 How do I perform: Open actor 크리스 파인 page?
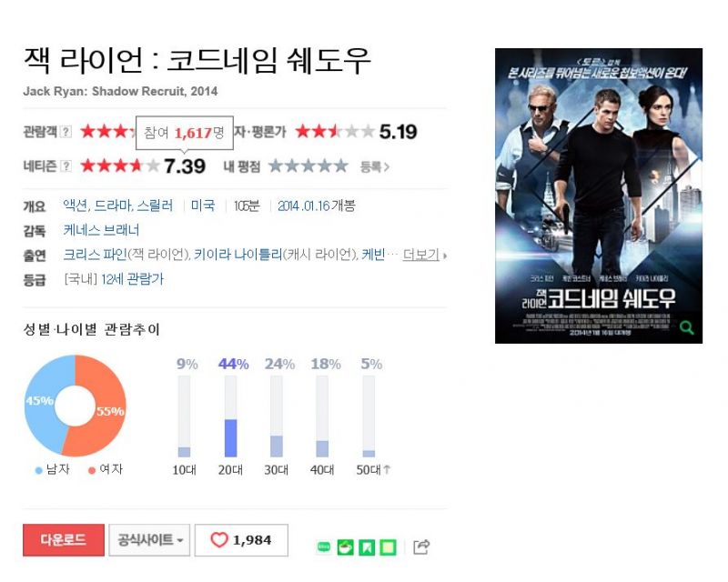click(x=95, y=255)
